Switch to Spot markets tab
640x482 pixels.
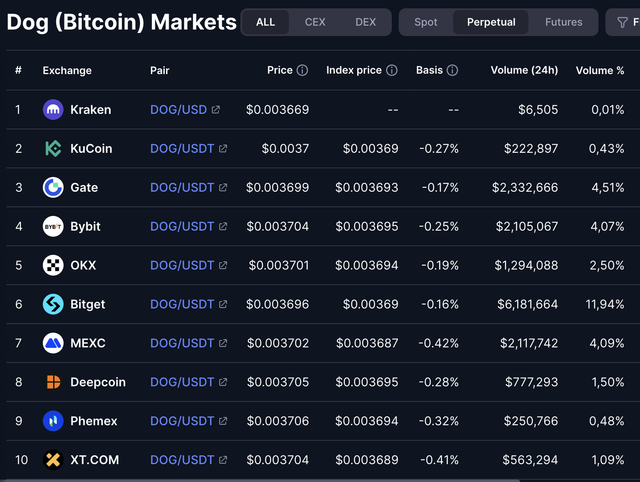(426, 22)
